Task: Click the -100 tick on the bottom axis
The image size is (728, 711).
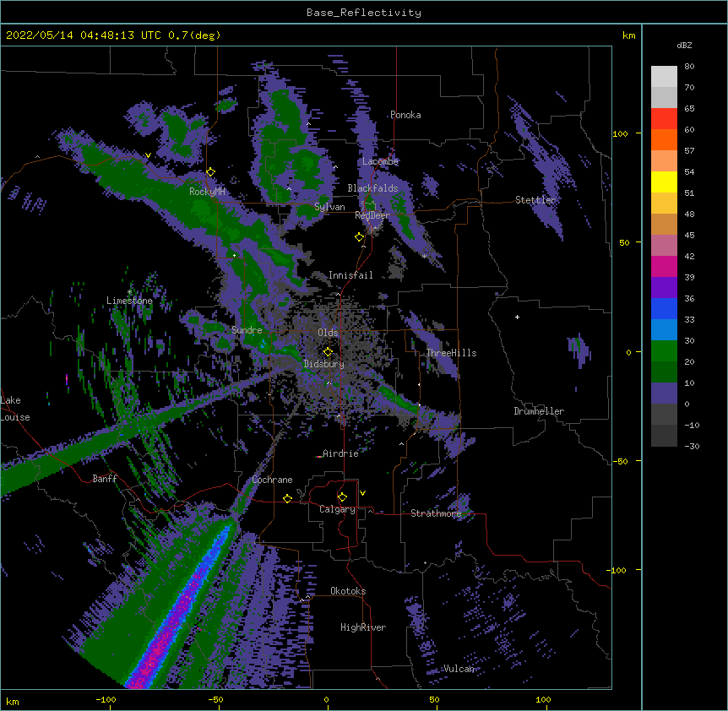Action: [x=106, y=699]
